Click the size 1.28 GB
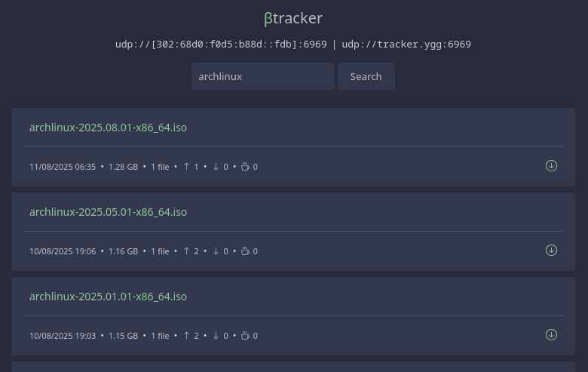 pos(124,167)
